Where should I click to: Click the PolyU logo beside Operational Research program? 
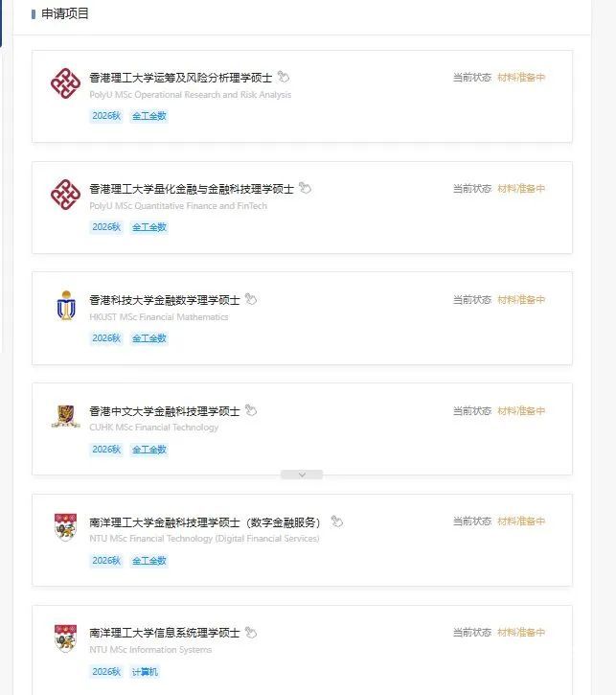[x=65, y=83]
